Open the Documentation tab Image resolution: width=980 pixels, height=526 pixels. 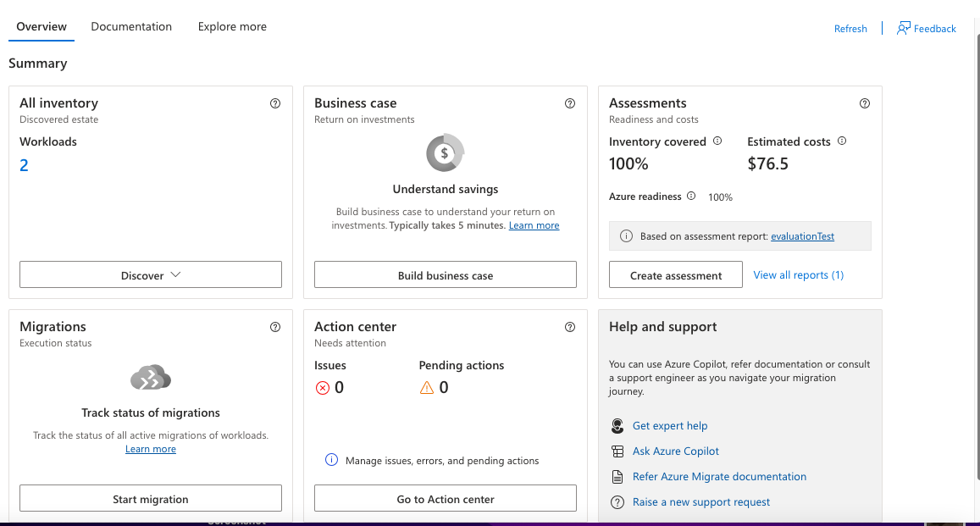point(131,27)
